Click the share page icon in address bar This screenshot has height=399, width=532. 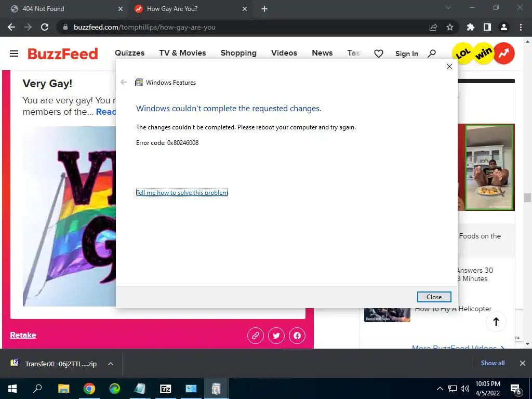pyautogui.click(x=433, y=27)
